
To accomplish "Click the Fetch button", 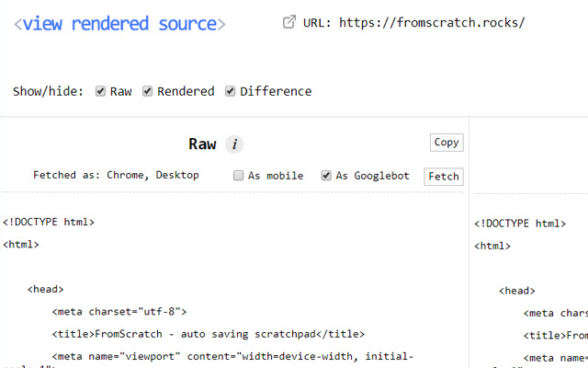I will coord(444,176).
